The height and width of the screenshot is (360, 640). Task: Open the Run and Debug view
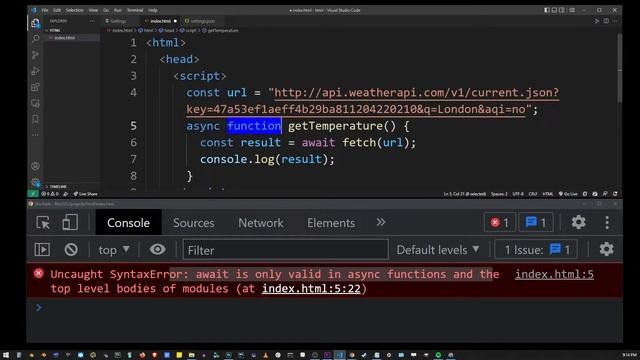(x=36, y=71)
